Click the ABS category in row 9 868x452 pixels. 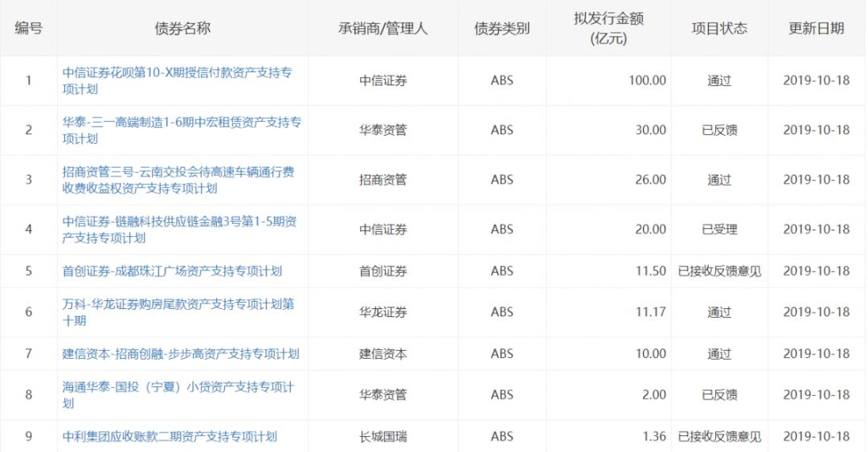[502, 437]
